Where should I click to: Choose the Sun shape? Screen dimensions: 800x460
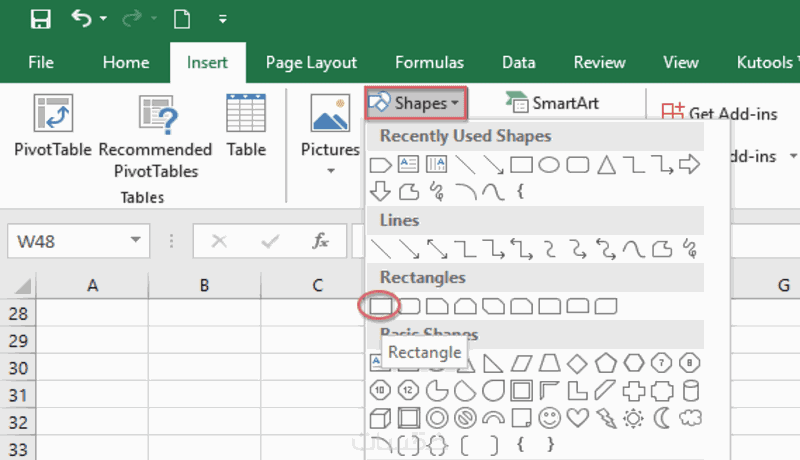pyautogui.click(x=635, y=416)
